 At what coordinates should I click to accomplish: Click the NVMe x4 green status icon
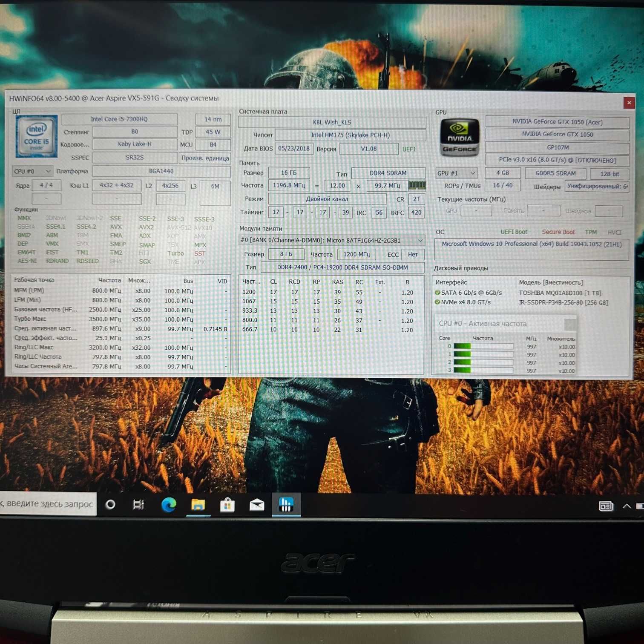437,302
